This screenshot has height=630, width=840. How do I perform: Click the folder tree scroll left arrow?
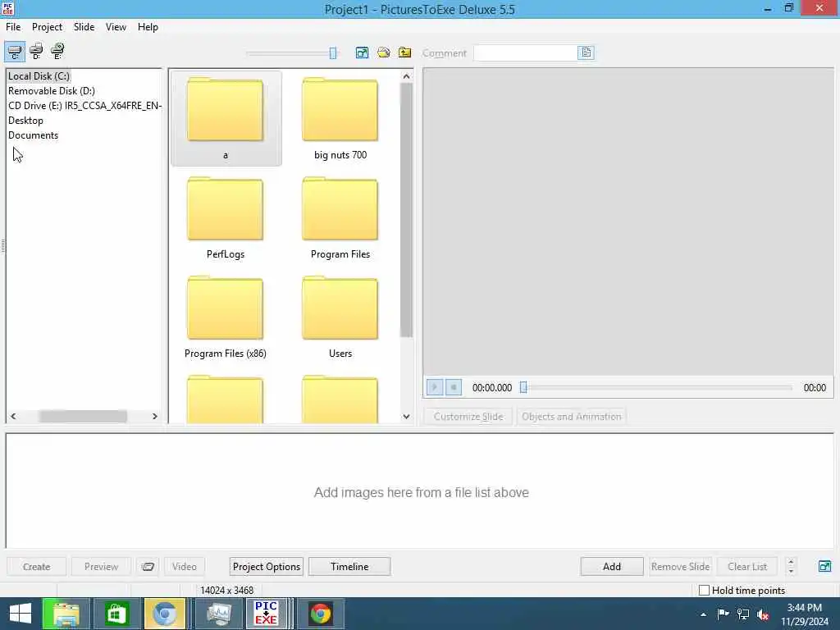(13, 416)
